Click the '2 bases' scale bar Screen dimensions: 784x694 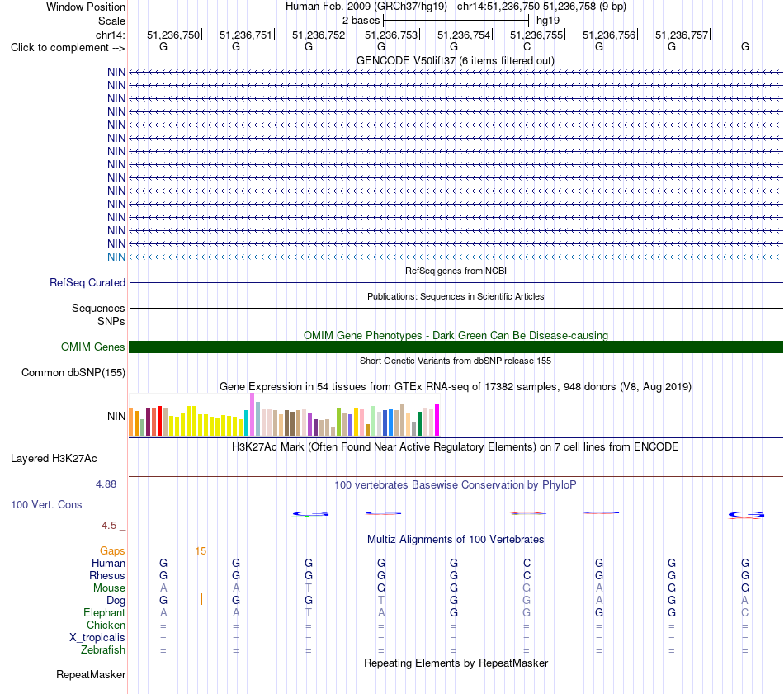pyautogui.click(x=456, y=21)
